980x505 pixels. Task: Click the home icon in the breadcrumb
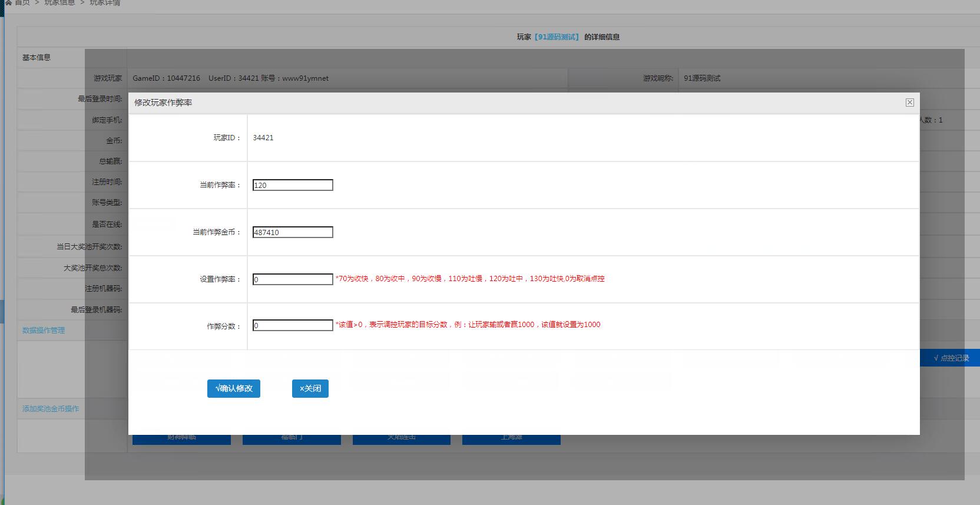[x=8, y=3]
